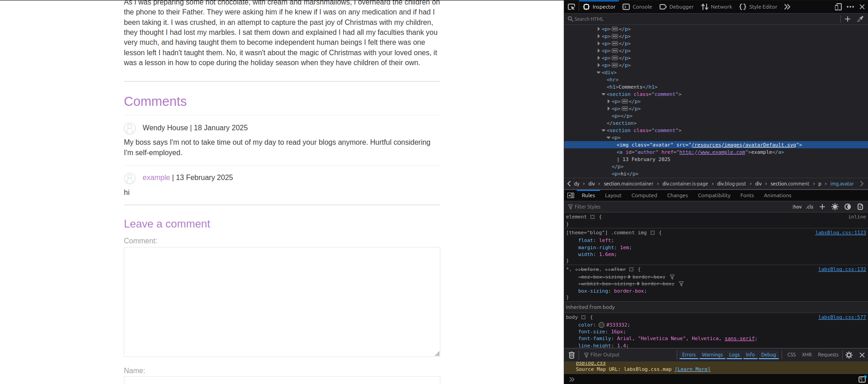Open color picker swatch for #333332
The height and width of the screenshot is (384, 868).
tap(601, 325)
